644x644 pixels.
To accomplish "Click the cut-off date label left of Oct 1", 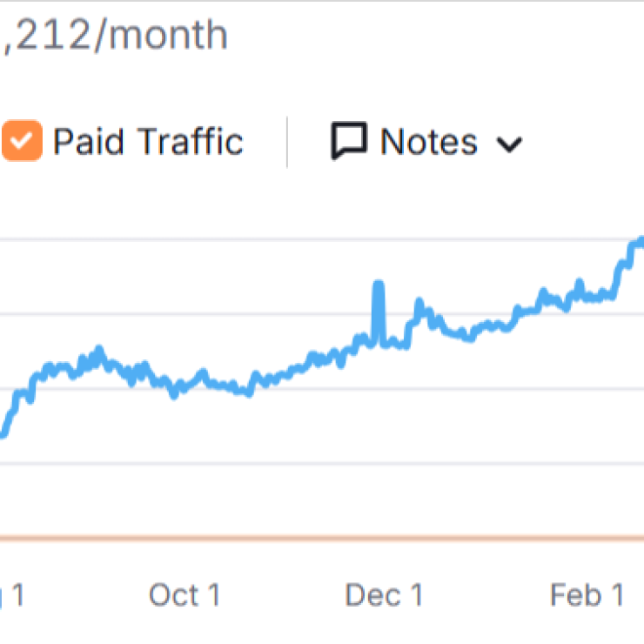I will click(12, 596).
